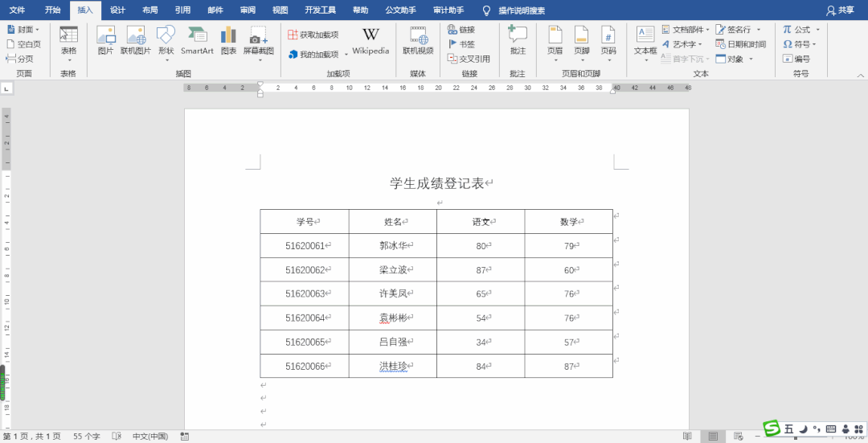Click the tab selector at ruler corner
The height and width of the screenshot is (443, 868).
tap(6, 88)
